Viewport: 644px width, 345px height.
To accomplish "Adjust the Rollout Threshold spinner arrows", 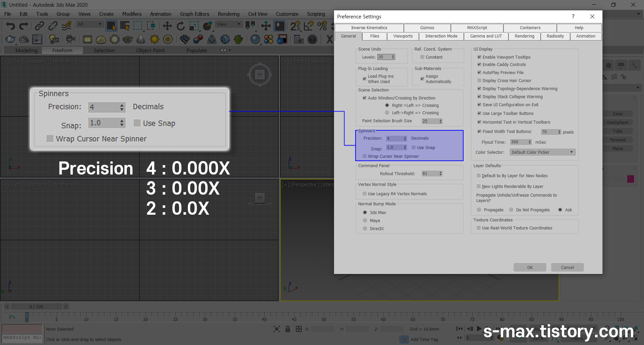I will (440, 174).
